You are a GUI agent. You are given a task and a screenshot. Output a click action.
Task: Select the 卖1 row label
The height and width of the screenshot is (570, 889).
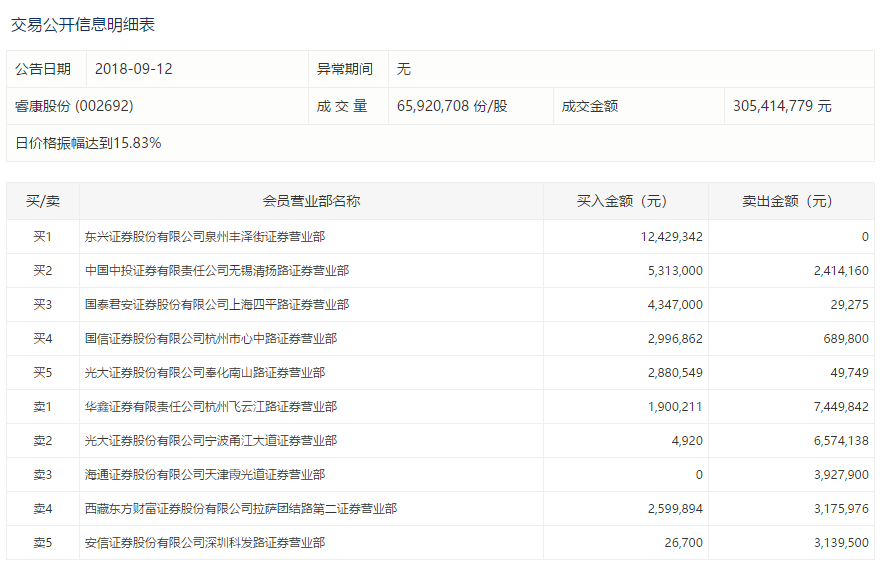click(43, 407)
